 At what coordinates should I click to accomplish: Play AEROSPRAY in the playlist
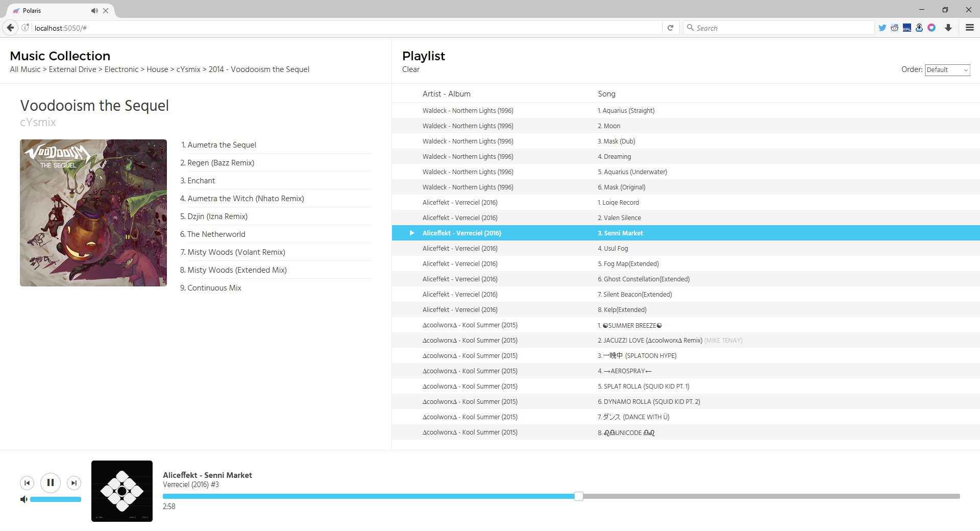tap(686, 371)
